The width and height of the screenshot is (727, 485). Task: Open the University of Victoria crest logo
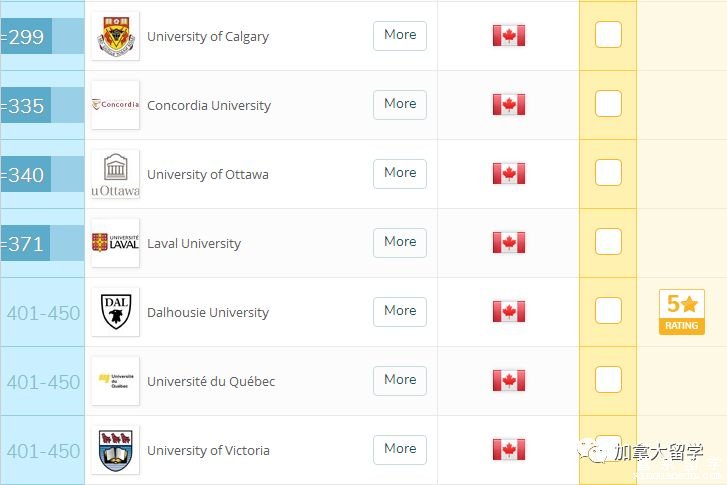click(115, 450)
